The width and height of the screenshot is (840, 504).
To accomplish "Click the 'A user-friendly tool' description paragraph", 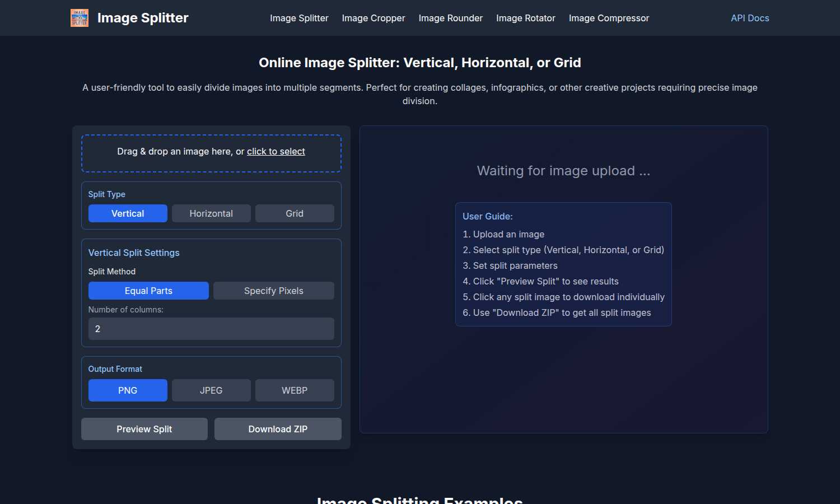I will (420, 94).
